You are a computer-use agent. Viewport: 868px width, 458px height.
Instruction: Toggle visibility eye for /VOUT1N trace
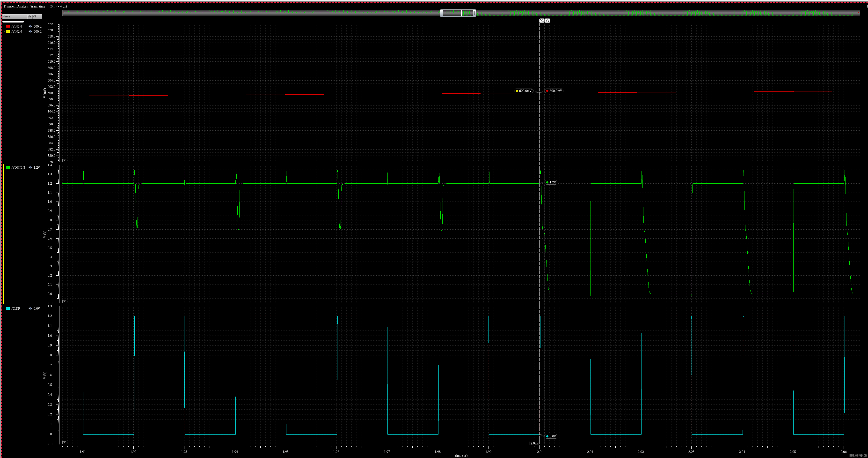point(30,167)
